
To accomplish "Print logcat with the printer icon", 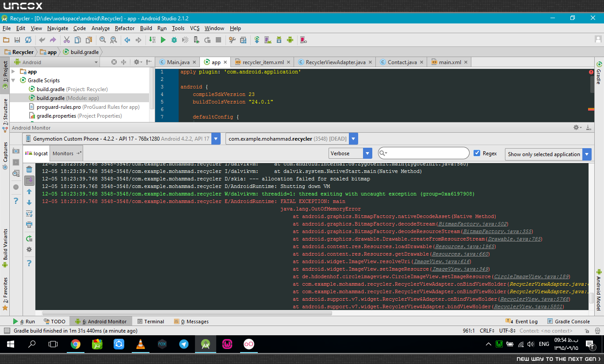I will pos(29,225).
